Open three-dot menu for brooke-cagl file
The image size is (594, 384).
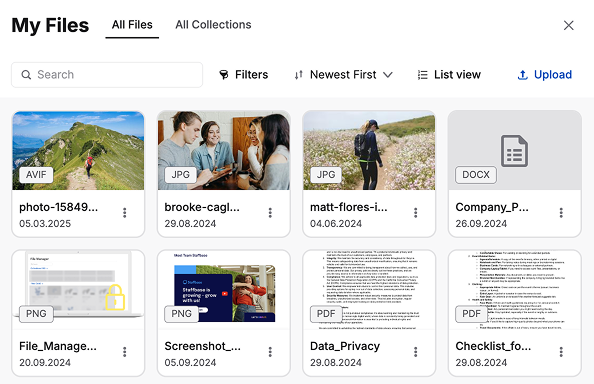point(270,213)
